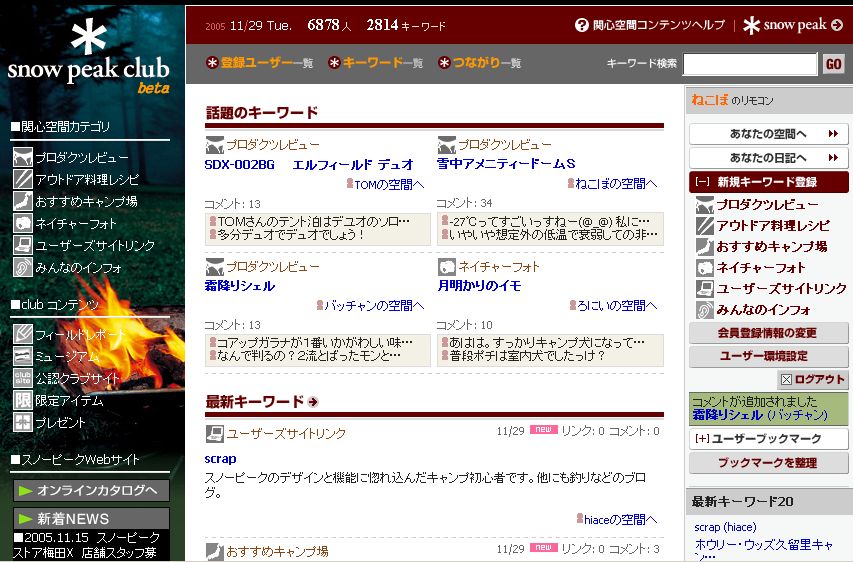Click the snow peak asterisk logo in header

coord(751,25)
